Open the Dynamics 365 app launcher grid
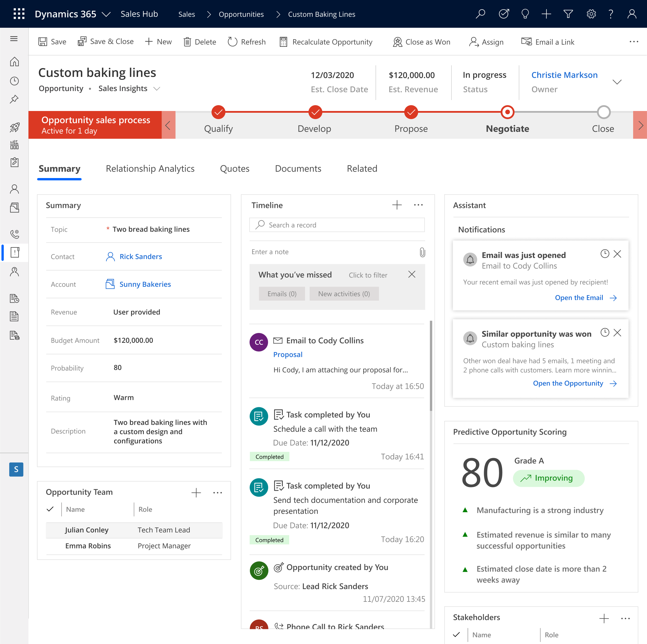Image resolution: width=647 pixels, height=644 pixels. tap(19, 14)
